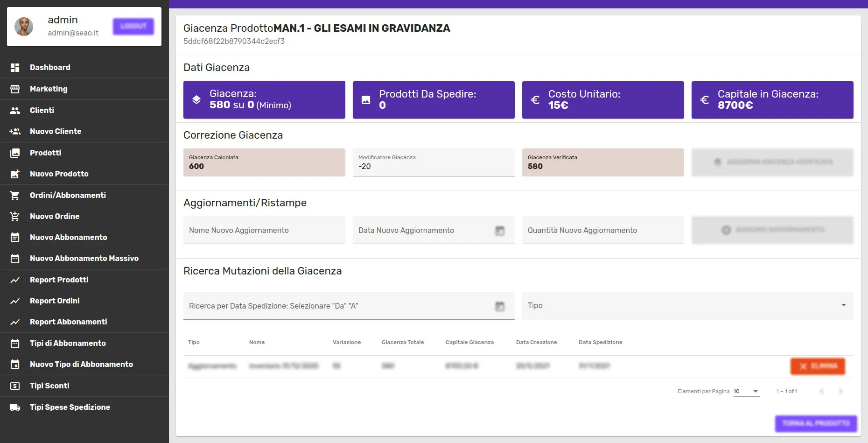Screen dimensions: 868x443
Task: Click the Tipi Sconti money icon
Action: click(x=15, y=386)
